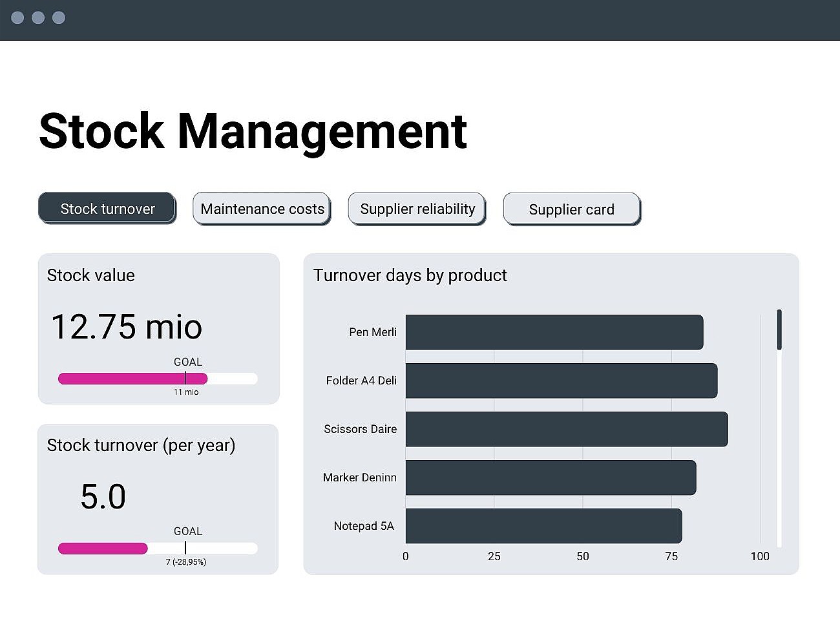
Task: Select the 12.75 mio stock value figure
Action: coord(127,327)
